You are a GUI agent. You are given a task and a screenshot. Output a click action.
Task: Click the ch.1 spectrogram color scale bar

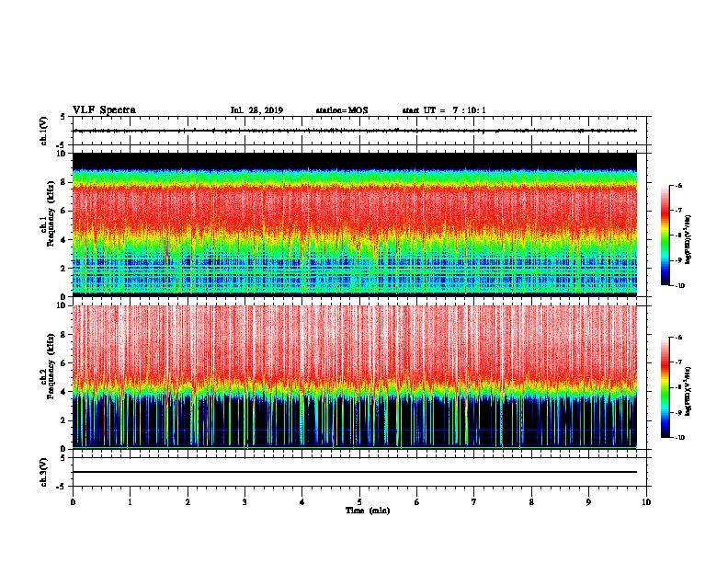click(665, 236)
